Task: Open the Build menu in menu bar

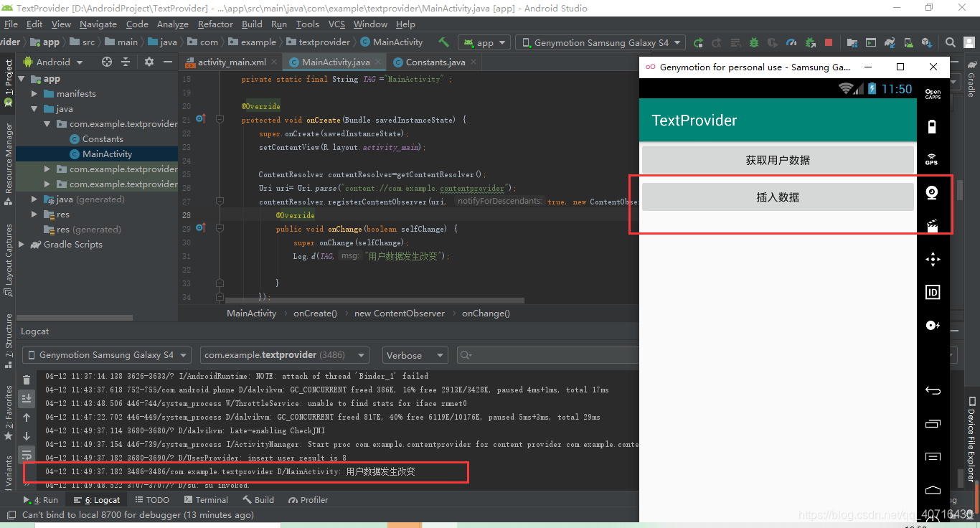Action: [252, 24]
